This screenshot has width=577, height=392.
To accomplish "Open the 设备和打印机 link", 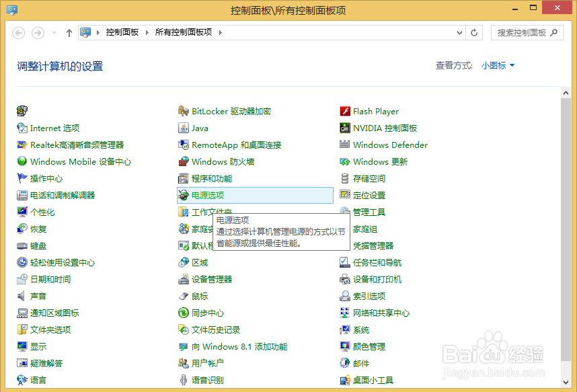I will click(x=377, y=279).
